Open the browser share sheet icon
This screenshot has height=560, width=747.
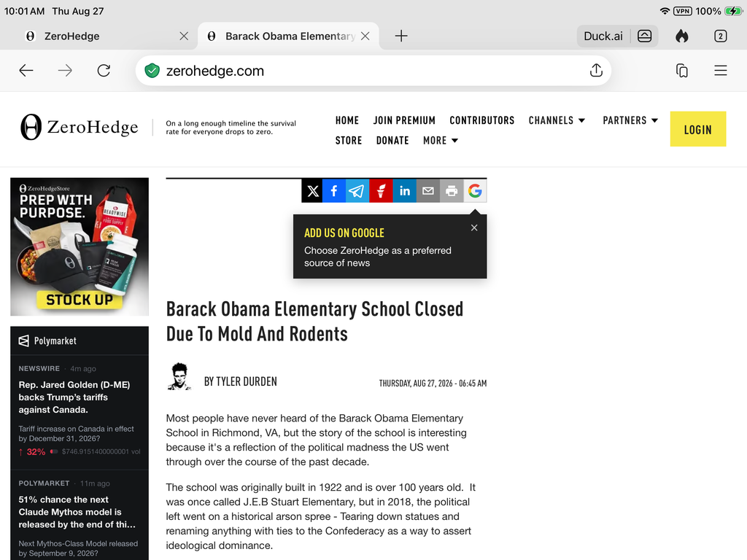pyautogui.click(x=596, y=71)
